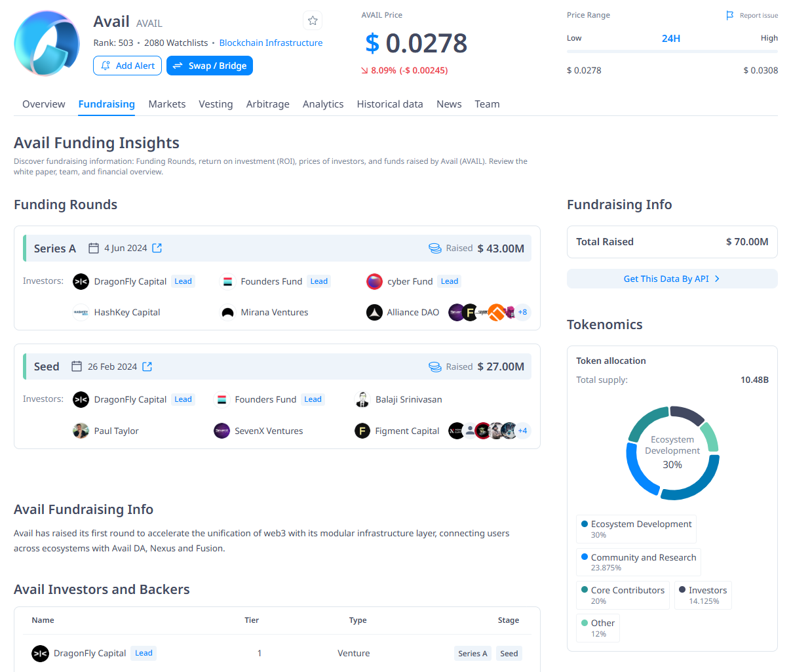791x672 pixels.
Task: Open Seed round external source link icon
Action: pyautogui.click(x=147, y=366)
